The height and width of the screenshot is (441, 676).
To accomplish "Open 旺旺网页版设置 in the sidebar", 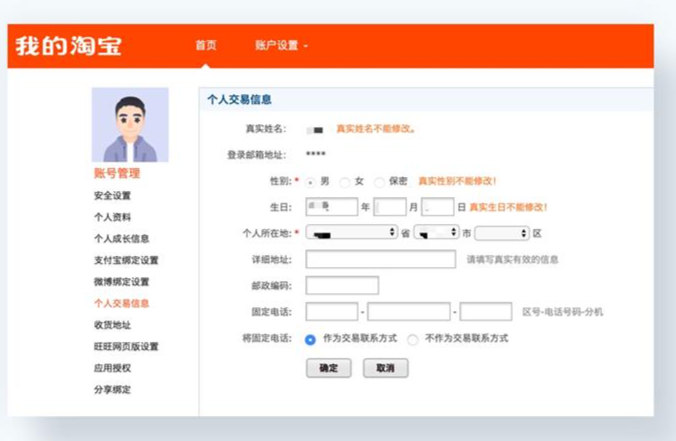I will pos(126,347).
